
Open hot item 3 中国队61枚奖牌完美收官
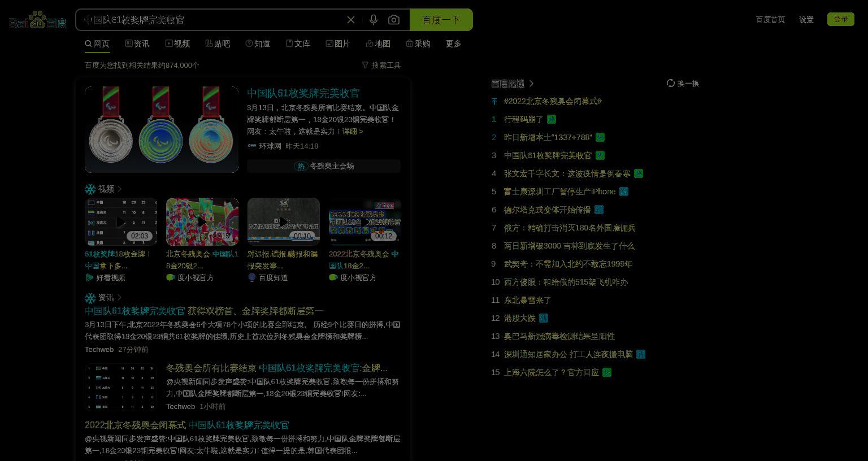pyautogui.click(x=548, y=155)
